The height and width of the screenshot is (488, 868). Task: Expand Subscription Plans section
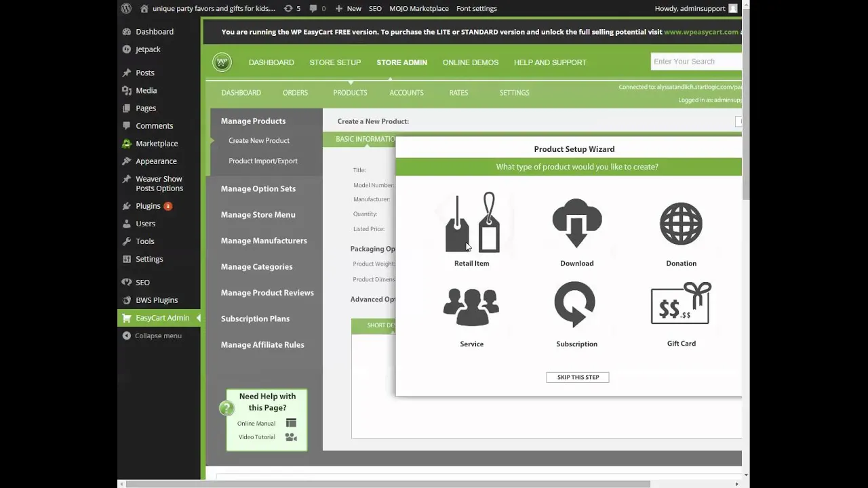point(255,319)
